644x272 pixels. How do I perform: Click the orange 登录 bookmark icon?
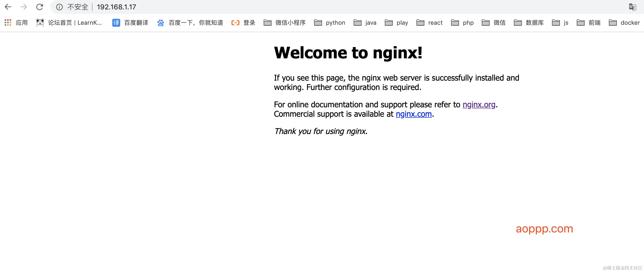click(235, 23)
